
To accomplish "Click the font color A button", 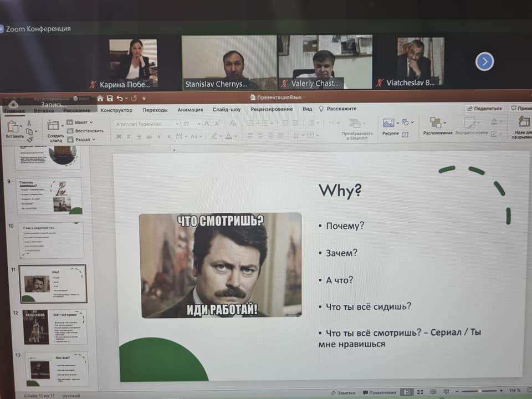I will pos(229,136).
